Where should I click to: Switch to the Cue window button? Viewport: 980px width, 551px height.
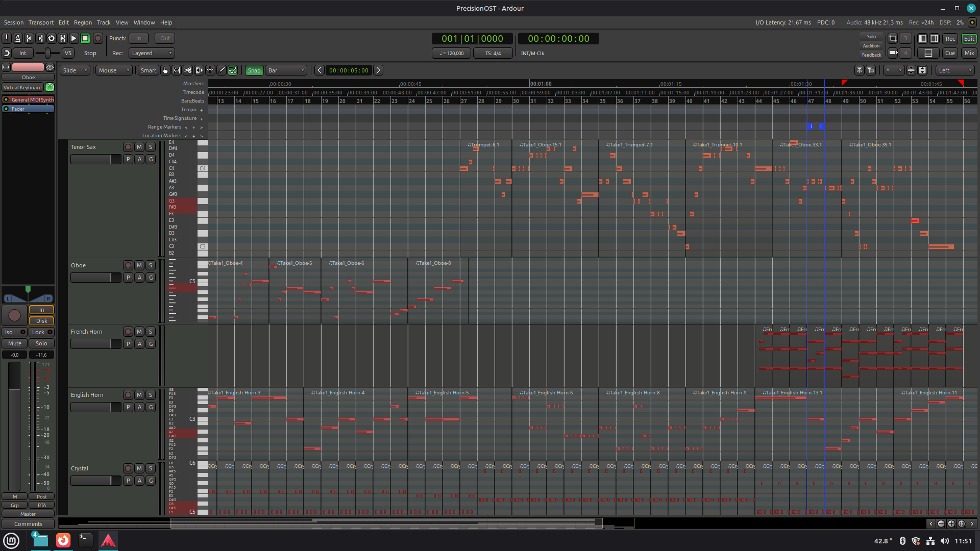[950, 53]
